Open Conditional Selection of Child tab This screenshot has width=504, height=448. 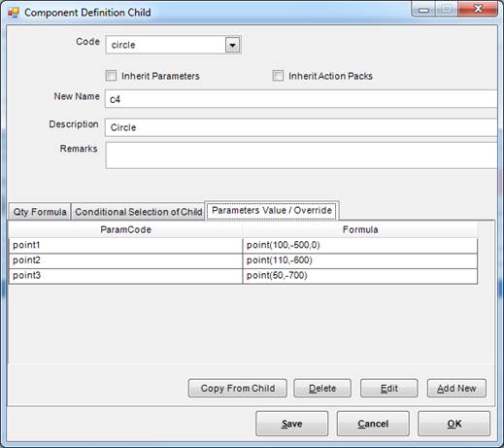[x=139, y=212]
